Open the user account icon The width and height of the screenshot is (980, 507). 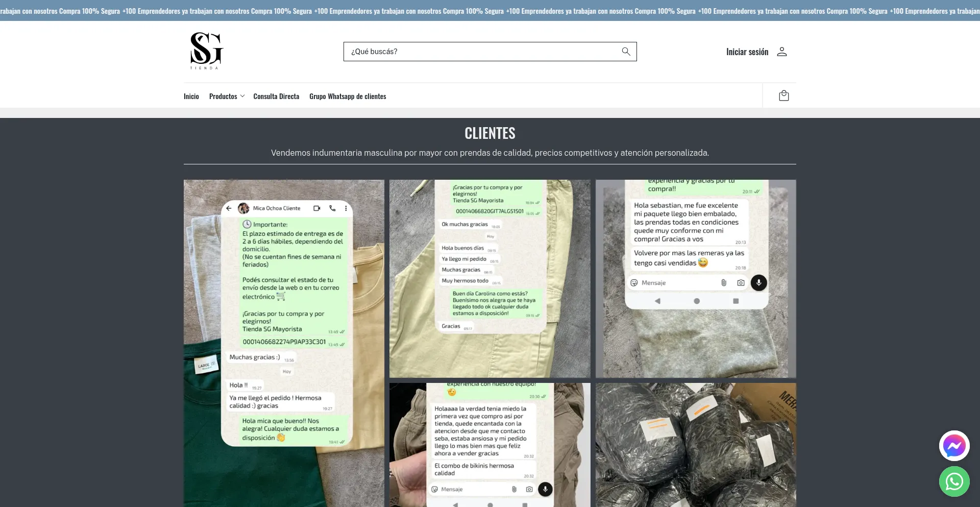pyautogui.click(x=782, y=52)
